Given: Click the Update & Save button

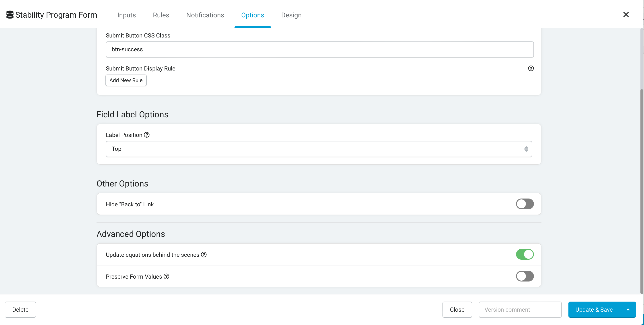Looking at the screenshot, I should tap(594, 309).
